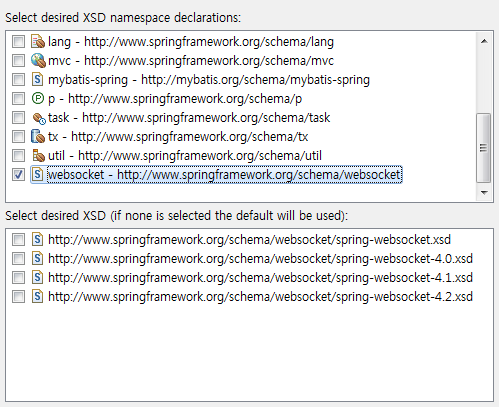The width and height of the screenshot is (499, 407).
Task: Check the tx namespace checkbox
Action: point(18,137)
